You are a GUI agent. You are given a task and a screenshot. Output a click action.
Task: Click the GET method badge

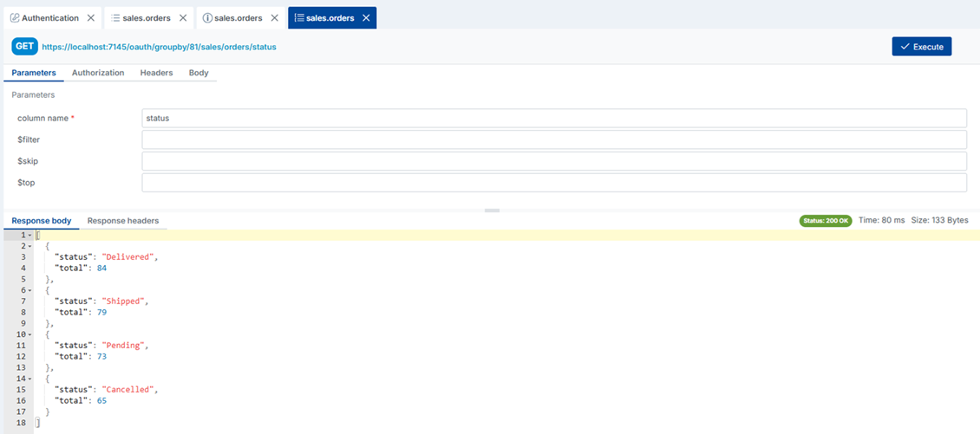pyautogui.click(x=24, y=47)
